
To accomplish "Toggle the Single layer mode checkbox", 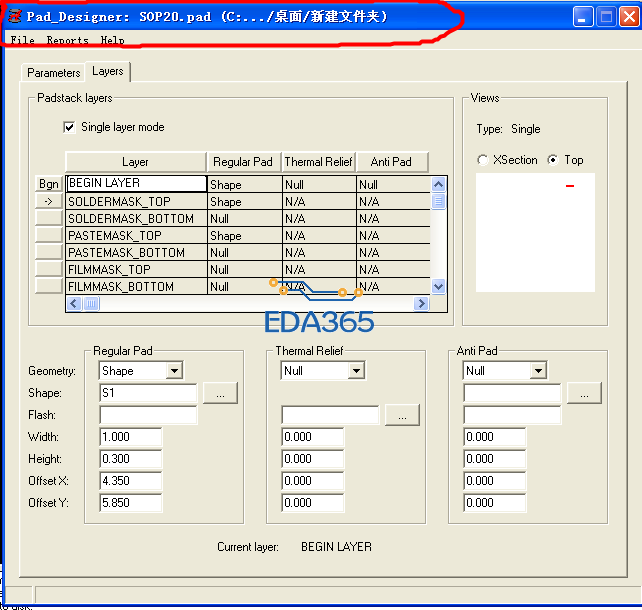I will click(x=70, y=127).
